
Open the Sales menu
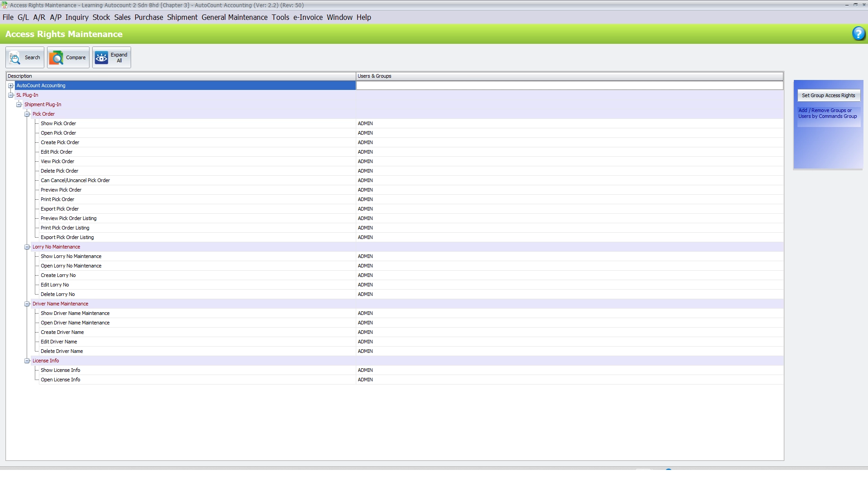coord(122,17)
